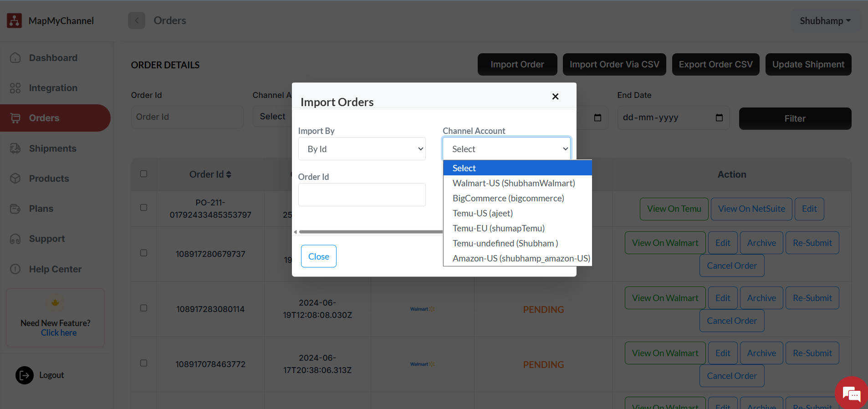
Task: Click the back arrow beside Orders title
Action: click(137, 20)
